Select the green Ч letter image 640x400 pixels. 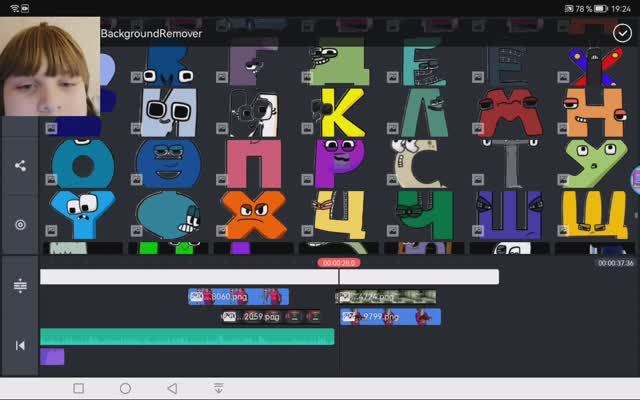point(424,215)
